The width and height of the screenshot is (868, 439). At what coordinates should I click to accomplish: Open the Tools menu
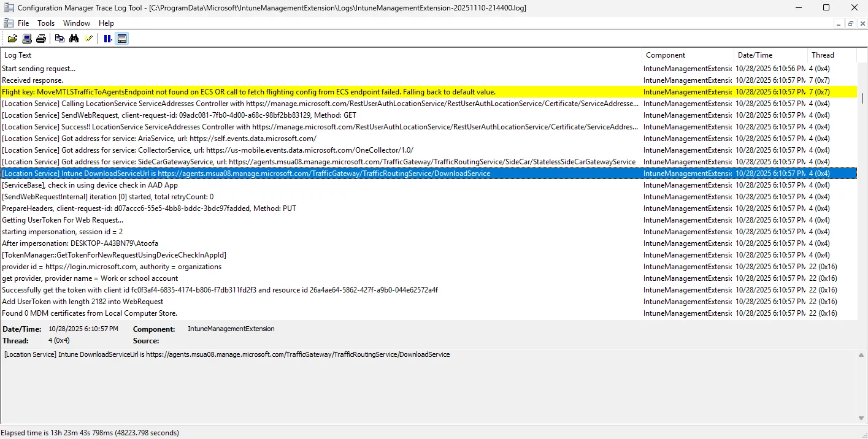46,23
